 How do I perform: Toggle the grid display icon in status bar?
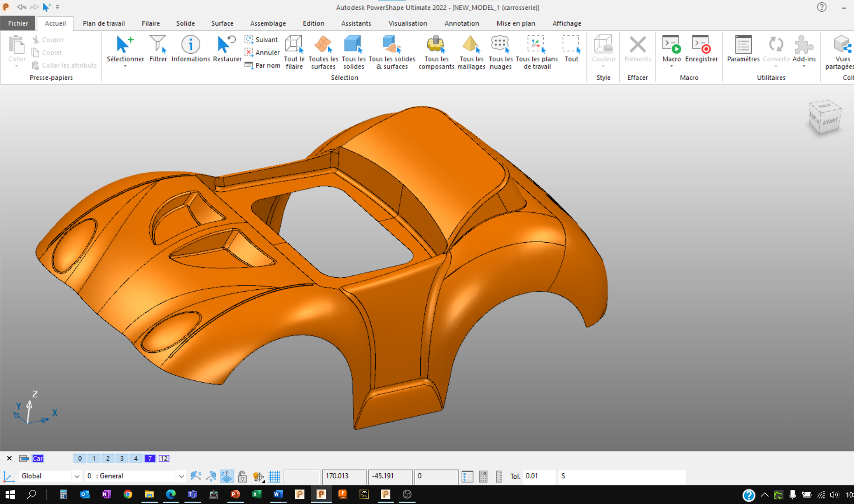[275, 476]
